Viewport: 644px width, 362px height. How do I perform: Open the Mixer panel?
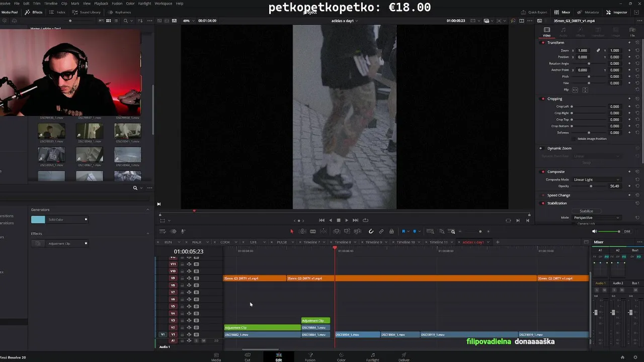click(562, 12)
